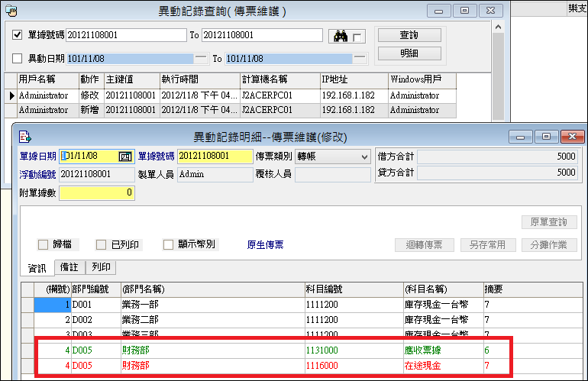Open the 異動日期 start date dropdown
588x381 pixels.
pos(200,58)
